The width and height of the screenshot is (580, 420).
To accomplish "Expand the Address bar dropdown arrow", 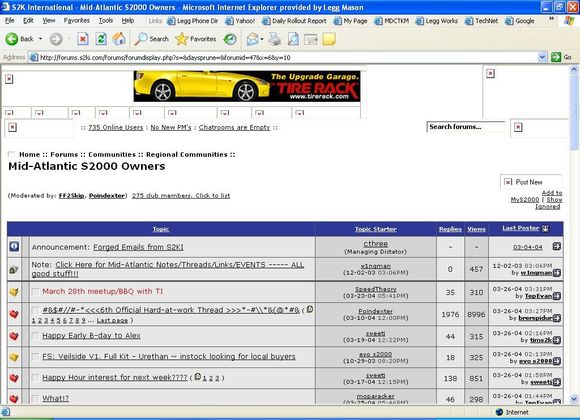I will click(542, 57).
